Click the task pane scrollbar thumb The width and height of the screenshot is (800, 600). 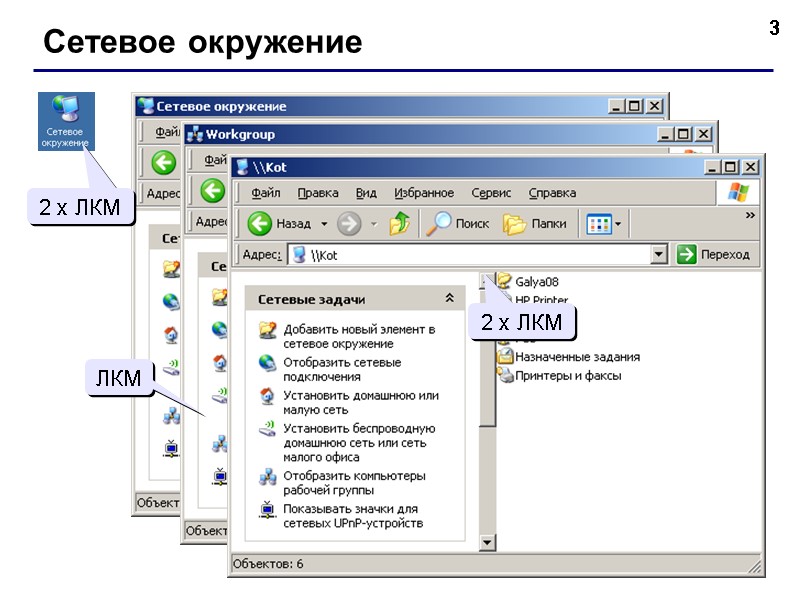pos(487,357)
